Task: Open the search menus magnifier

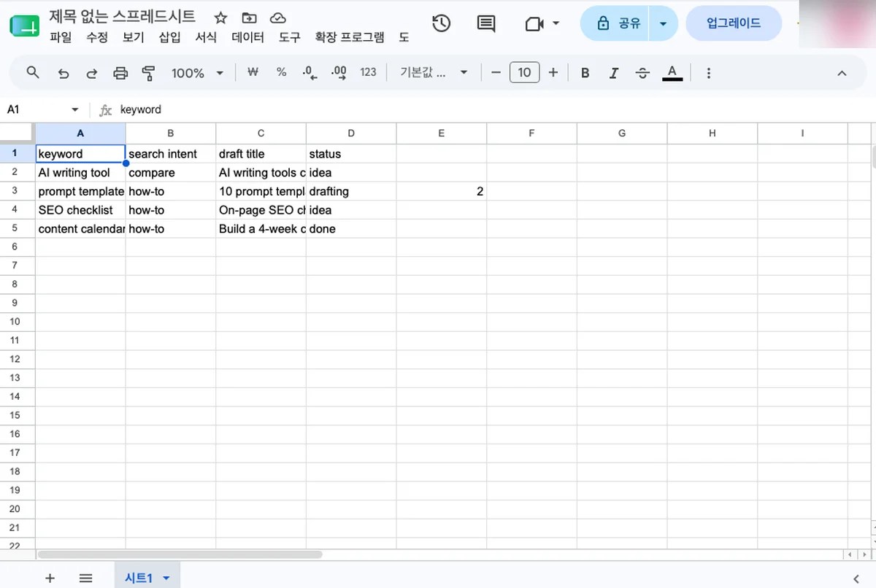Action: 33,72
